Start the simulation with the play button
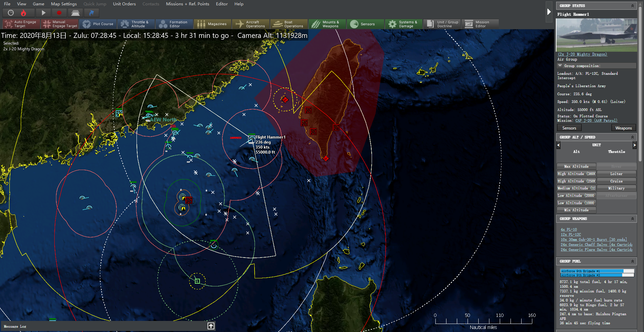Image resolution: width=644 pixels, height=332 pixels. click(x=43, y=13)
